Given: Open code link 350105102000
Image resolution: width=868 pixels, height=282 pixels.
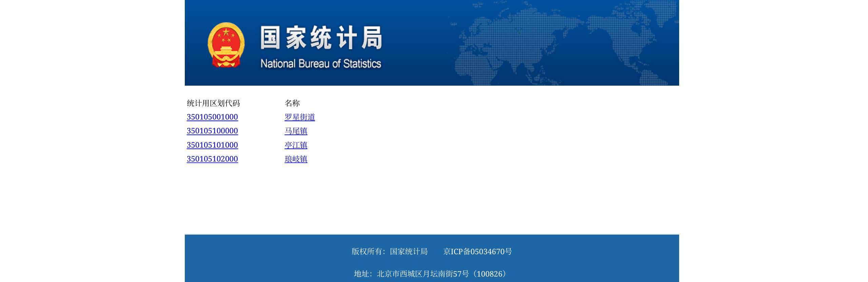Looking at the screenshot, I should coord(212,159).
